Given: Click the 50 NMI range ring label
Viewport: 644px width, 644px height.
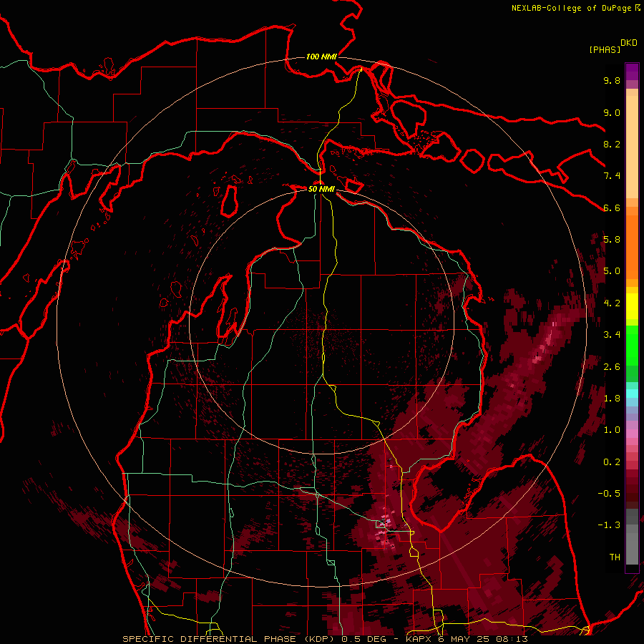Looking at the screenshot, I should tap(321, 189).
